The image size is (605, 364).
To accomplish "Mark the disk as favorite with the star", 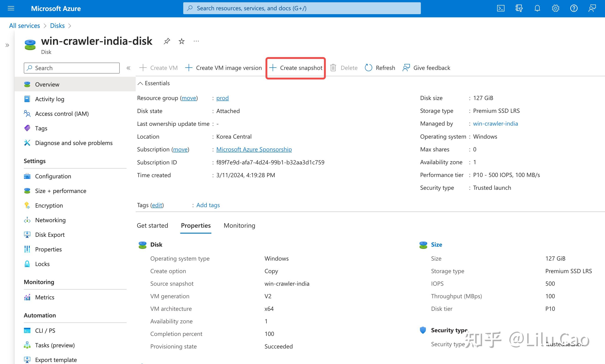I will pos(182,41).
